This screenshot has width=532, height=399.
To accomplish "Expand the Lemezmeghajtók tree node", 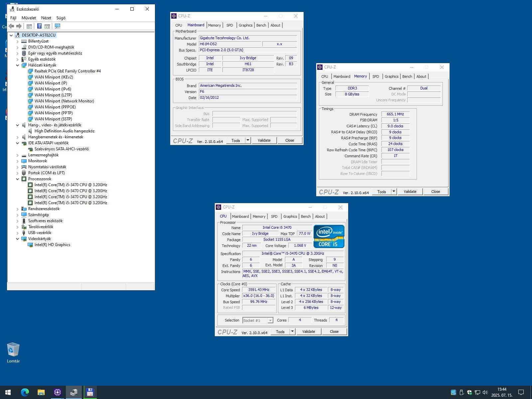I will [x=18, y=155].
